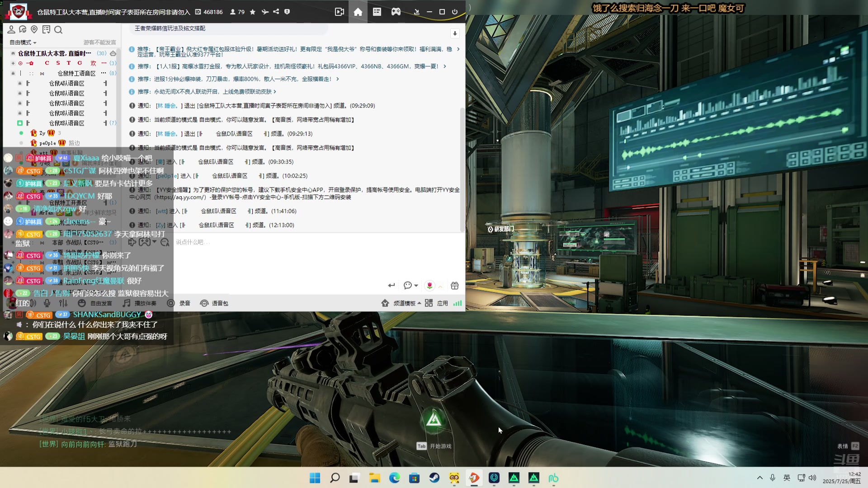This screenshot has width=868, height=488.
Task: Open the 应用 apps grid
Action: pyautogui.click(x=437, y=303)
